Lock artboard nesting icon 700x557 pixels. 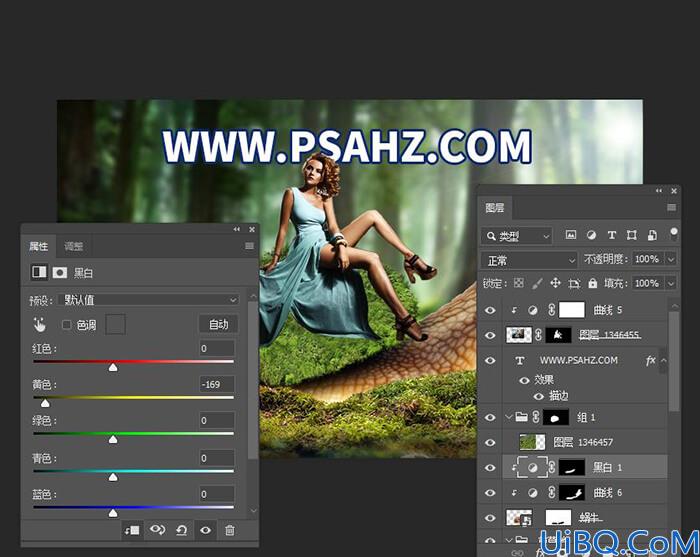574,283
